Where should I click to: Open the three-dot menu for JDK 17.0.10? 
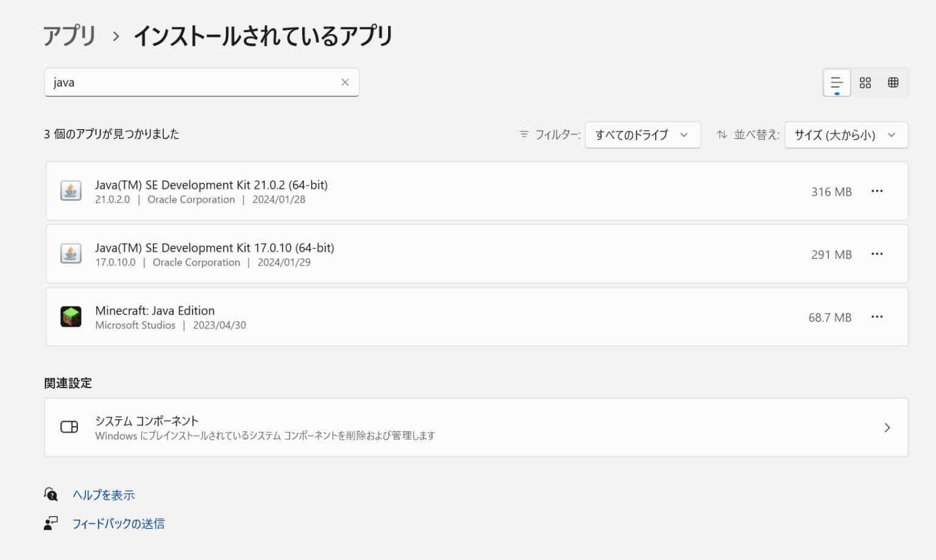pyautogui.click(x=877, y=254)
